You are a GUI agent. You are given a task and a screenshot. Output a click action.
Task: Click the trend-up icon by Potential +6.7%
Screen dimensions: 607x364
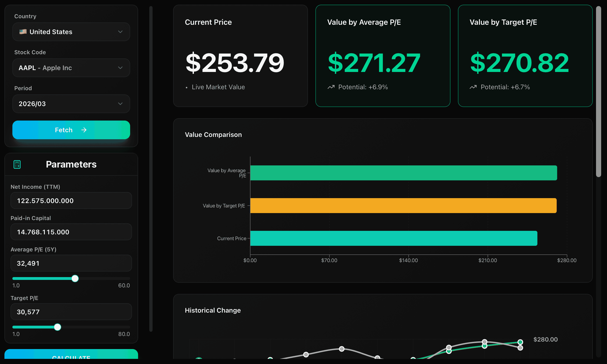click(x=473, y=87)
